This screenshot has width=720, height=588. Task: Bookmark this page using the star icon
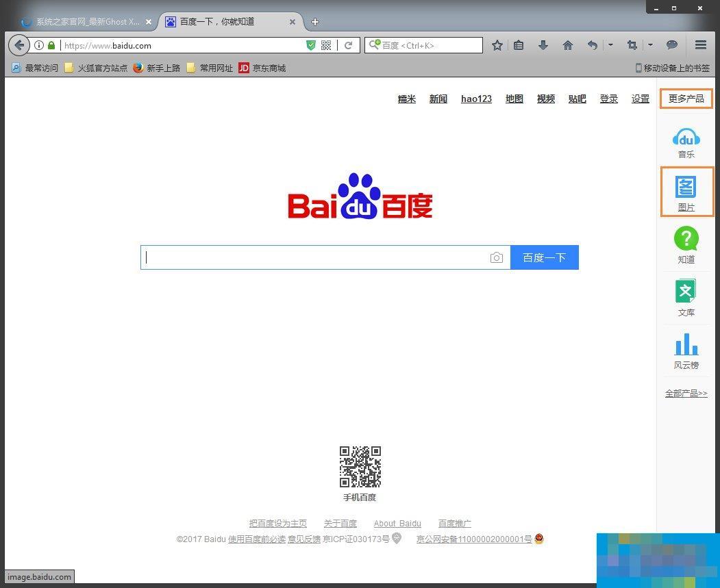tap(497, 45)
